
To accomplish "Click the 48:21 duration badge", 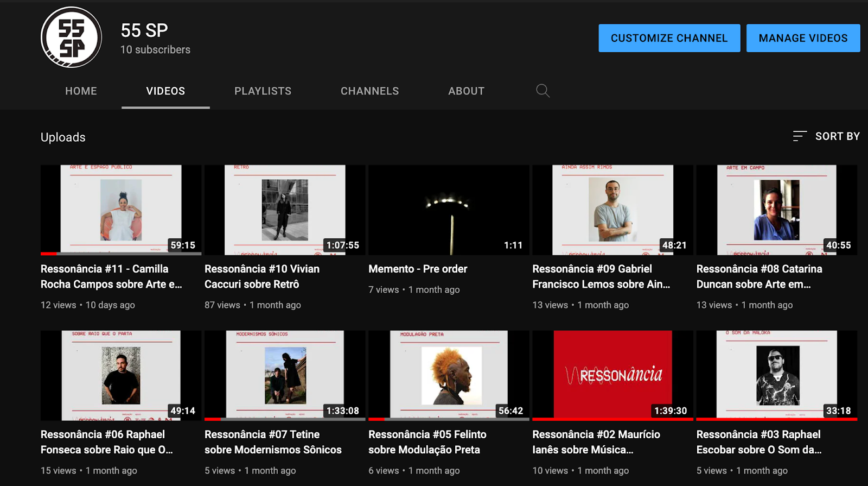I will point(674,245).
